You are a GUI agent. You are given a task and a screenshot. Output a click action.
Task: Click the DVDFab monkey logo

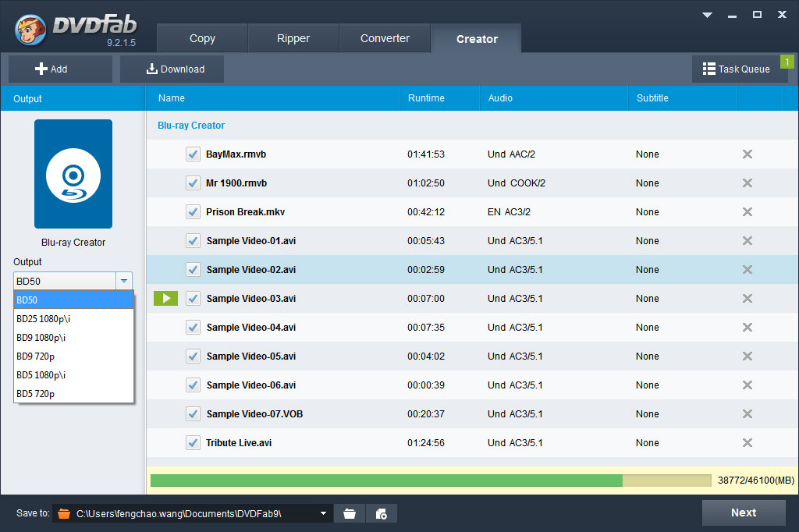30,30
